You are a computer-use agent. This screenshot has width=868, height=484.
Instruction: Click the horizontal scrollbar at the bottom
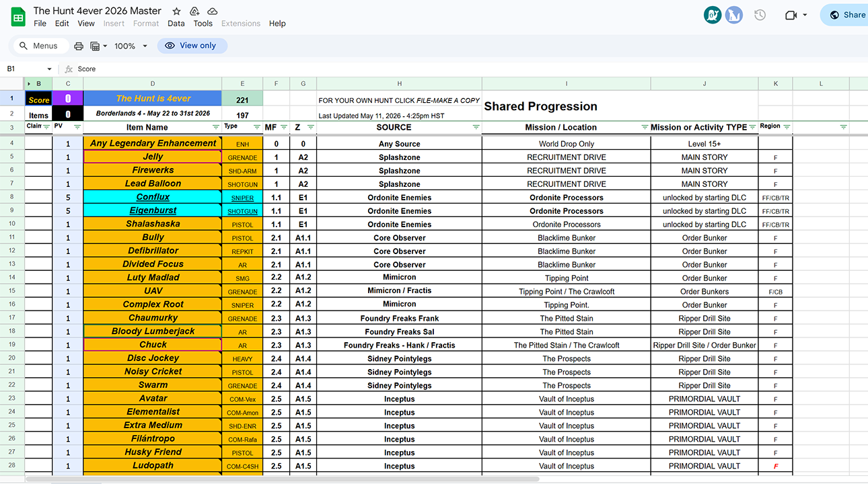(x=283, y=479)
